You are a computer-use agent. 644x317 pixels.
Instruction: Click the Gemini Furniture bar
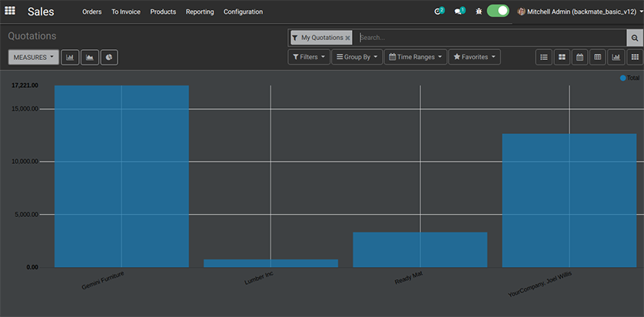point(121,176)
